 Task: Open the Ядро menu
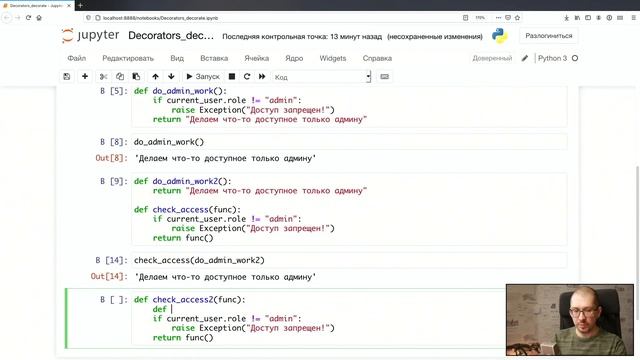tap(294, 58)
